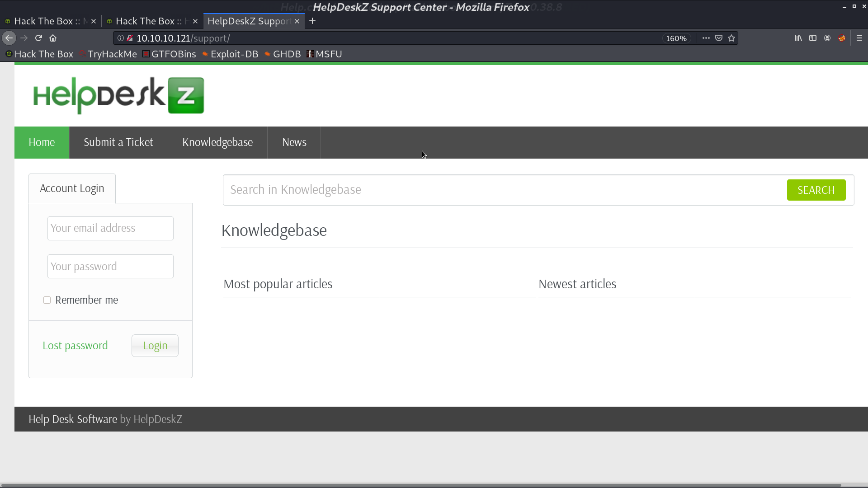Minimize the Firefox window

click(844, 7)
